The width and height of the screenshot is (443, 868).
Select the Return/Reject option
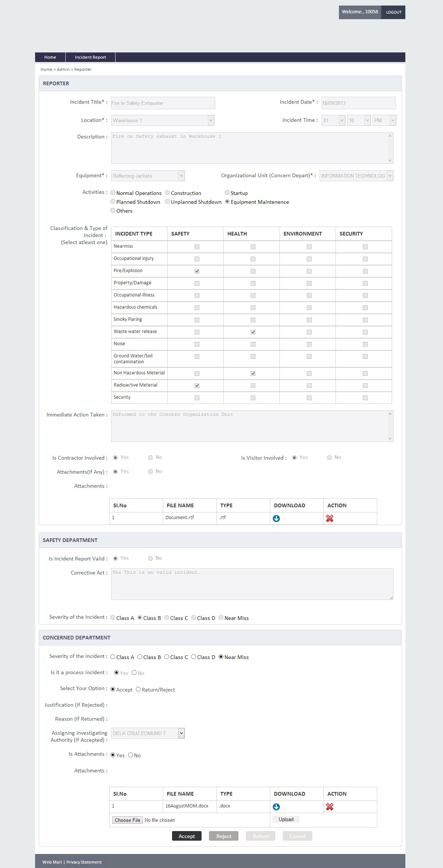pos(138,689)
